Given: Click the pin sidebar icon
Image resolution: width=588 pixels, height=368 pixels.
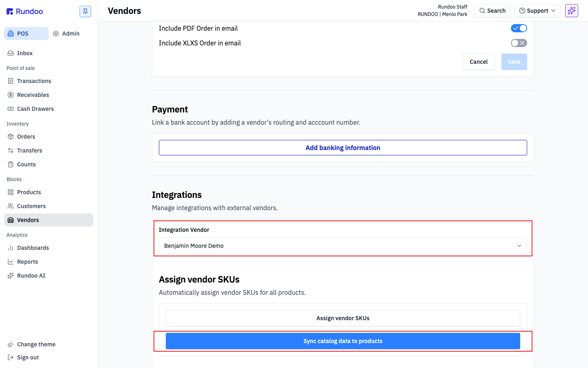Looking at the screenshot, I should [x=85, y=11].
